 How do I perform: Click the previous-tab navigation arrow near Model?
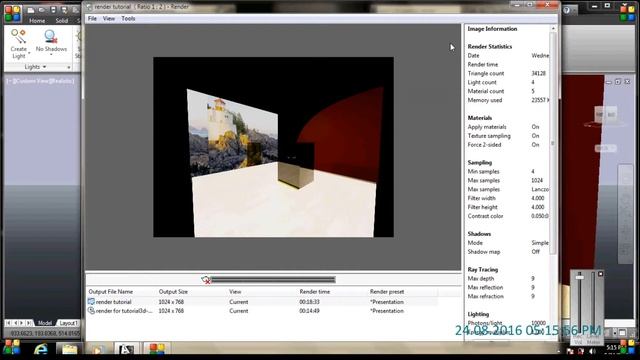point(15,323)
